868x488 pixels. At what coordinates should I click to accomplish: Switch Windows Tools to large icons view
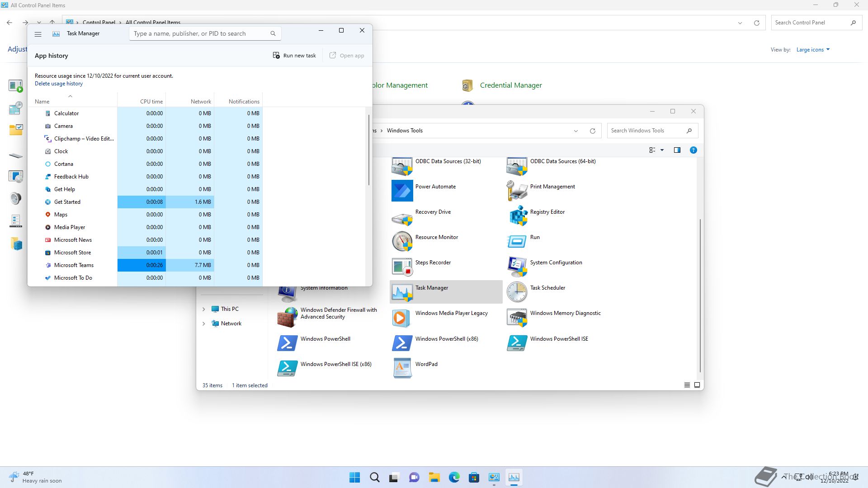(x=697, y=385)
